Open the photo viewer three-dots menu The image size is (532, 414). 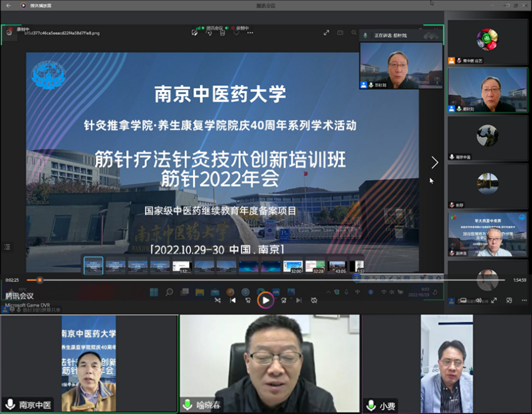tap(250, 33)
